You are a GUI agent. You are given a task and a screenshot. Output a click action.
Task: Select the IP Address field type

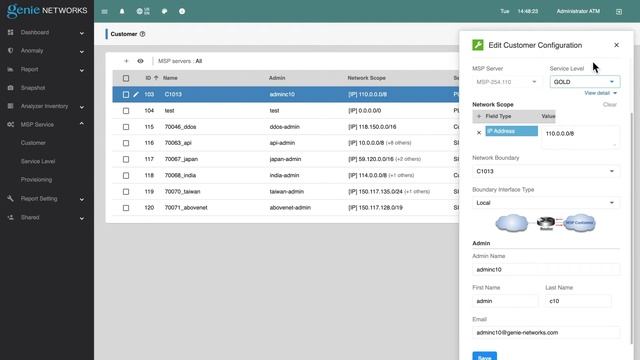click(511, 131)
